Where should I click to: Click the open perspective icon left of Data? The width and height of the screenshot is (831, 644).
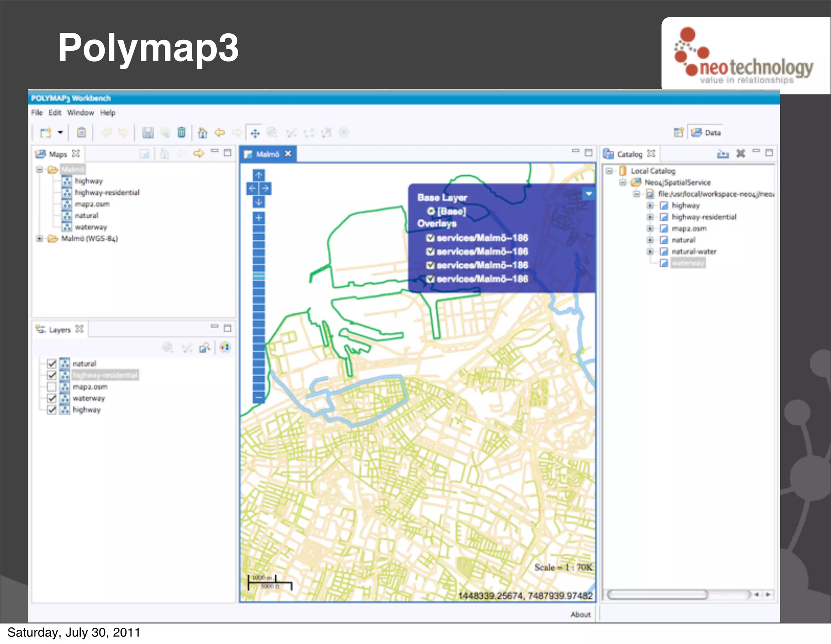click(678, 132)
